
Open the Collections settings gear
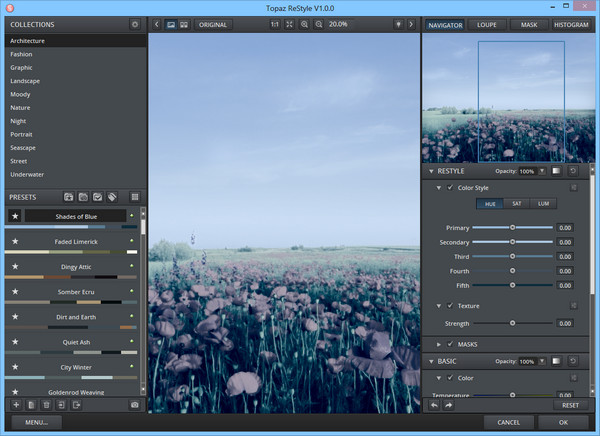click(x=135, y=24)
